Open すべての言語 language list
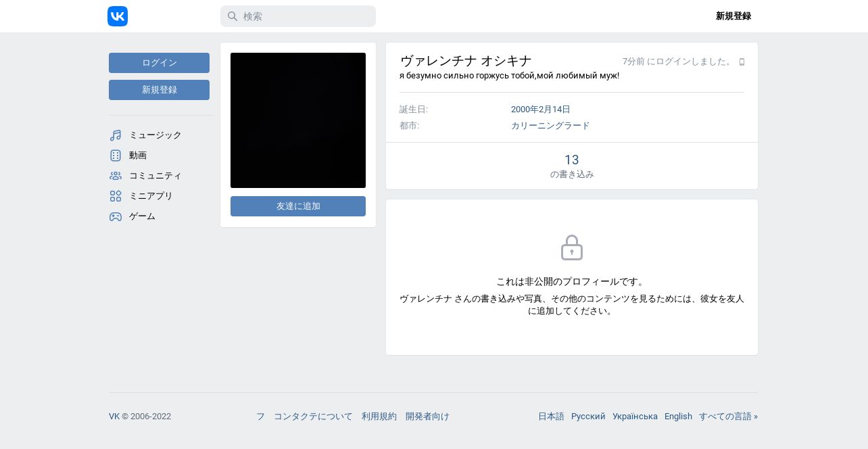This screenshot has width=868, height=449. click(x=728, y=417)
